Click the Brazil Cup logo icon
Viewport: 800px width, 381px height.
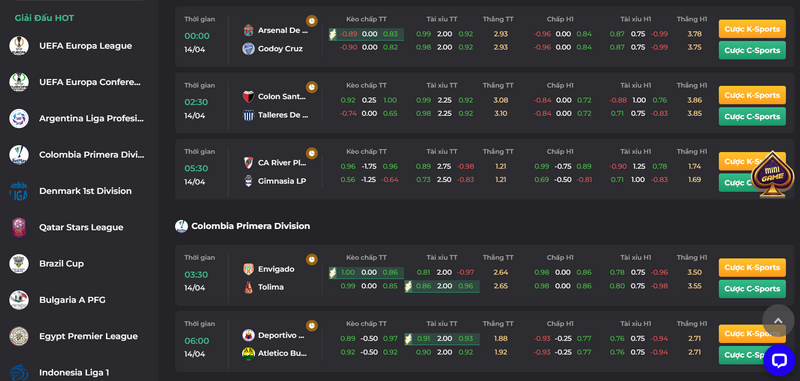(19, 264)
